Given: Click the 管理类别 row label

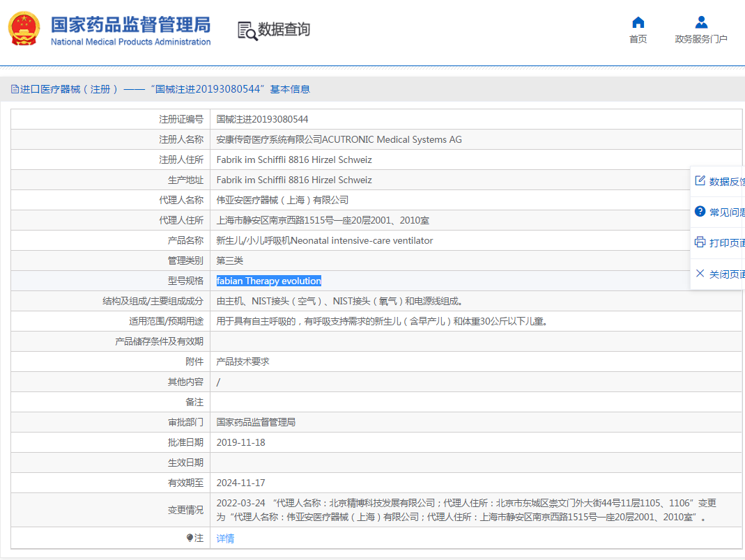Looking at the screenshot, I should click(185, 260).
